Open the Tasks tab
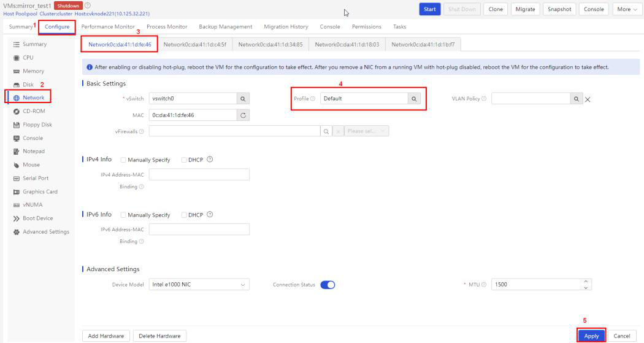The width and height of the screenshot is (644, 343). (399, 27)
